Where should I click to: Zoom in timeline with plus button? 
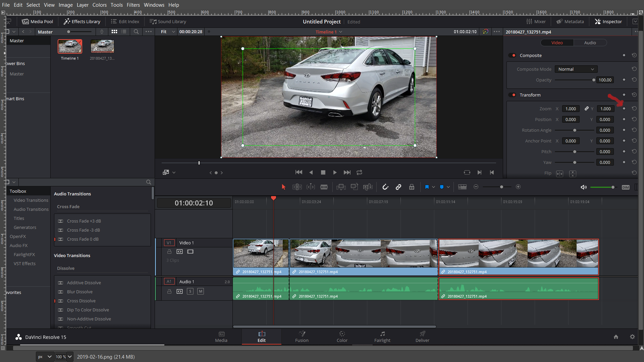tap(518, 187)
